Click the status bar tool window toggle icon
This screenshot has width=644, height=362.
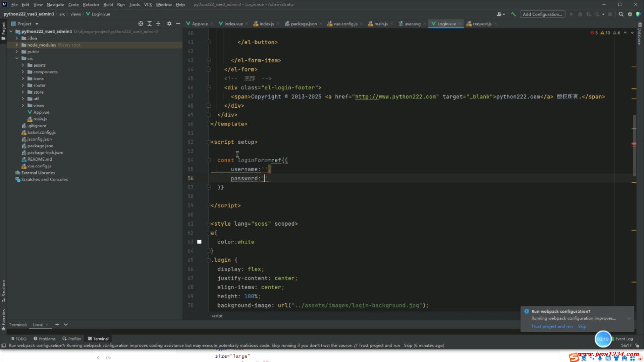(x=4, y=346)
